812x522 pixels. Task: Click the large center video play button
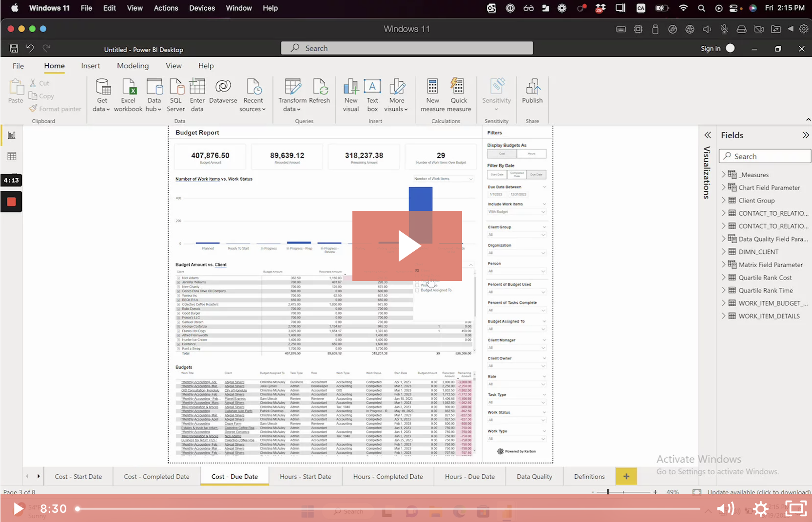[407, 246]
